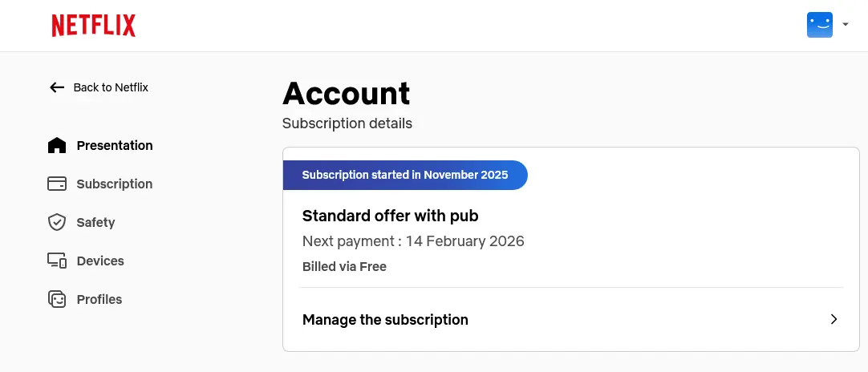Go to the Subscription section

pyautogui.click(x=115, y=184)
